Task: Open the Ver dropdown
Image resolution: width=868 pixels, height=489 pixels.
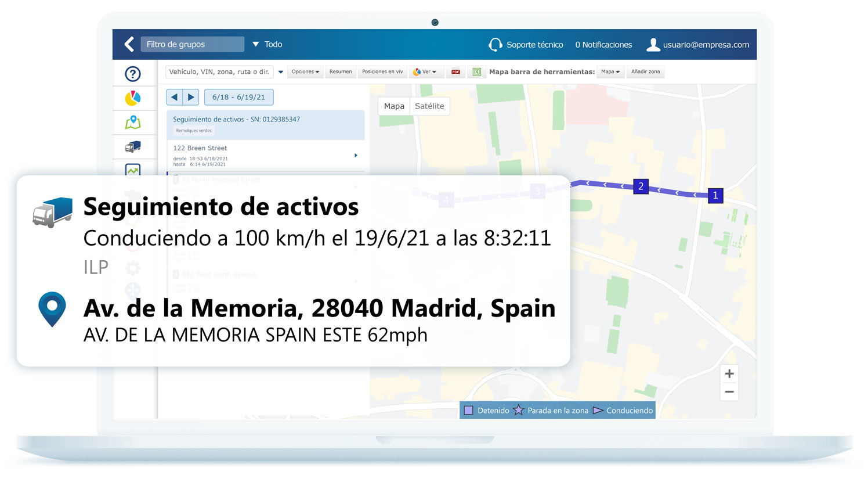Action: pyautogui.click(x=426, y=72)
